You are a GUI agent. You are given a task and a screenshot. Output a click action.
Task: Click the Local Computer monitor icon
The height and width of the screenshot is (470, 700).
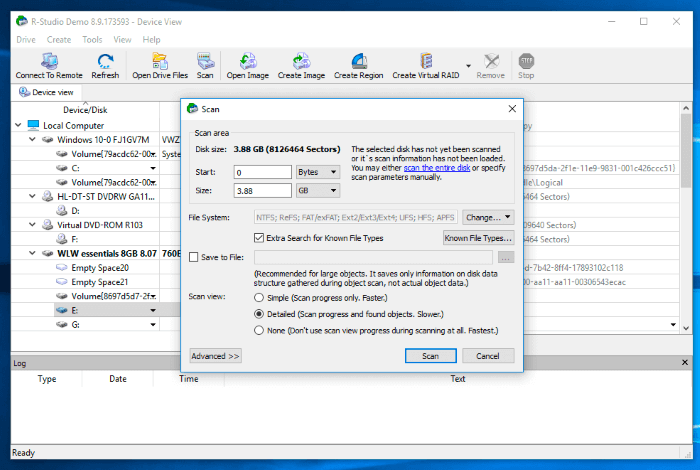point(33,125)
